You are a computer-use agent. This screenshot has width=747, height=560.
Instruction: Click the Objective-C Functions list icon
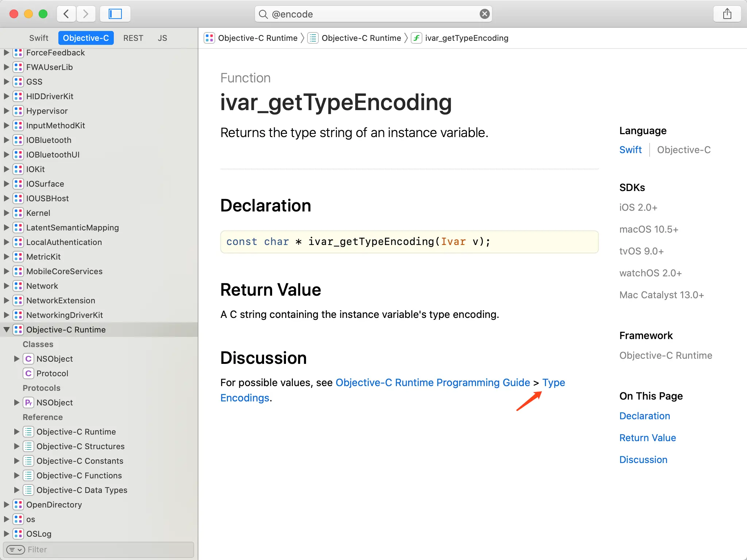tap(28, 475)
